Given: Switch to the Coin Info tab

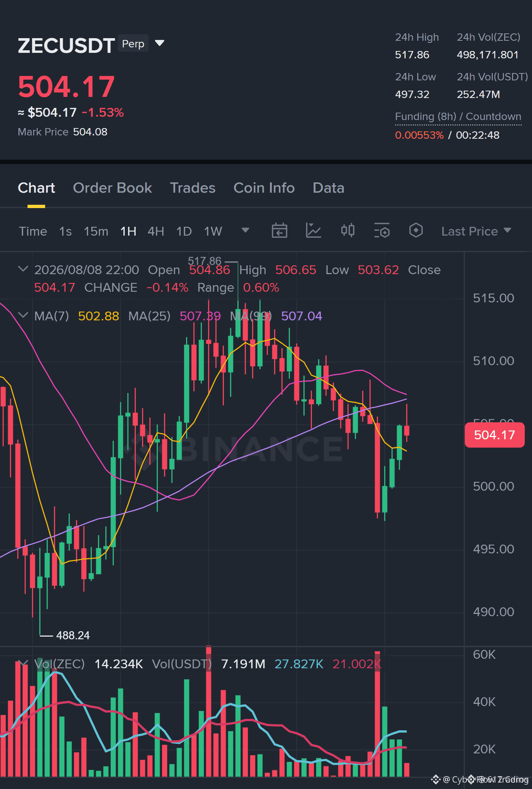Looking at the screenshot, I should tap(264, 188).
